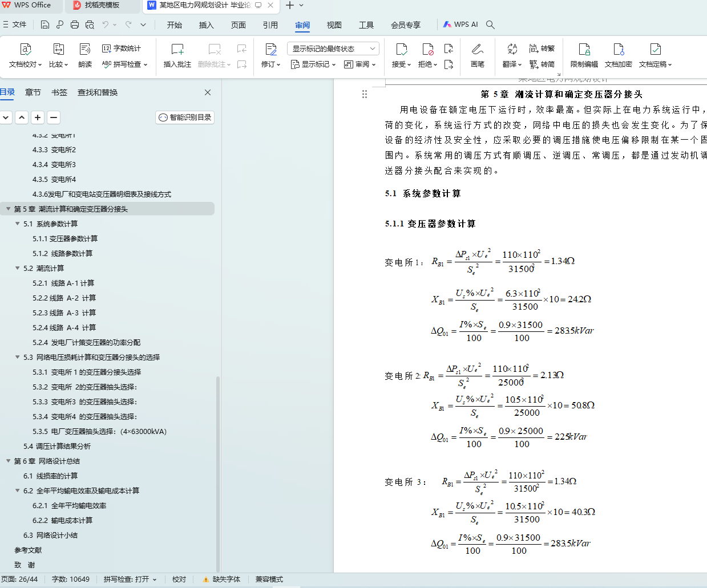Click the up arrow in outline toolbar
Screen dimensions: 707x588
pos(22,117)
